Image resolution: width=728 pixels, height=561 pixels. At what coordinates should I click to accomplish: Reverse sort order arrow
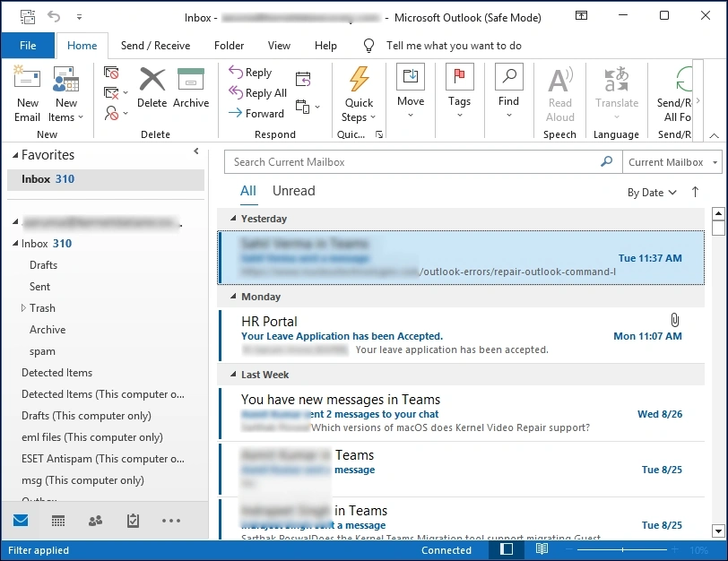click(695, 192)
